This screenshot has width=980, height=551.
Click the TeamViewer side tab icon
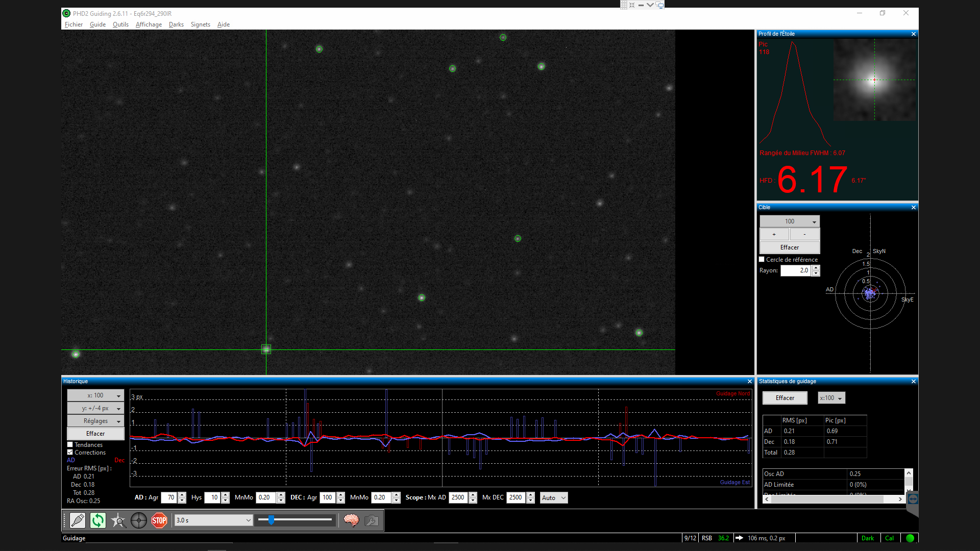point(913,499)
